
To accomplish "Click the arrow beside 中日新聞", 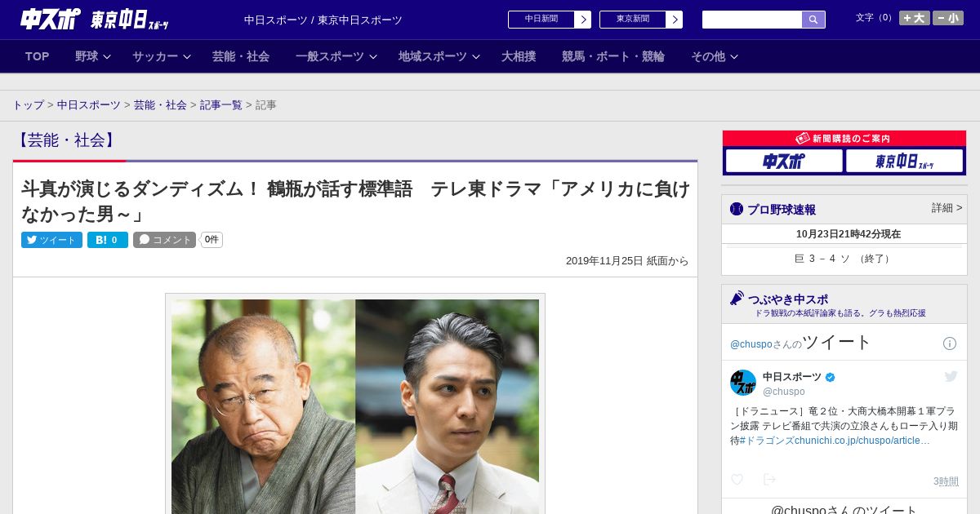I will tap(583, 20).
